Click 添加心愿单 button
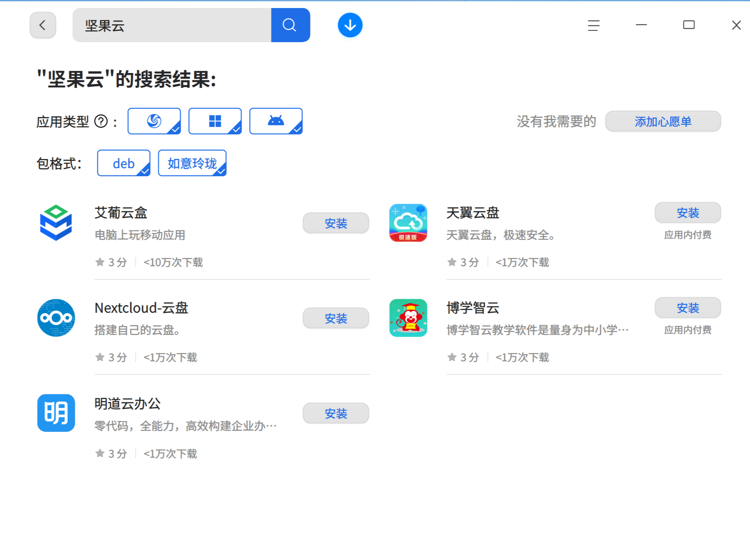The width and height of the screenshot is (750, 560). coord(663,122)
